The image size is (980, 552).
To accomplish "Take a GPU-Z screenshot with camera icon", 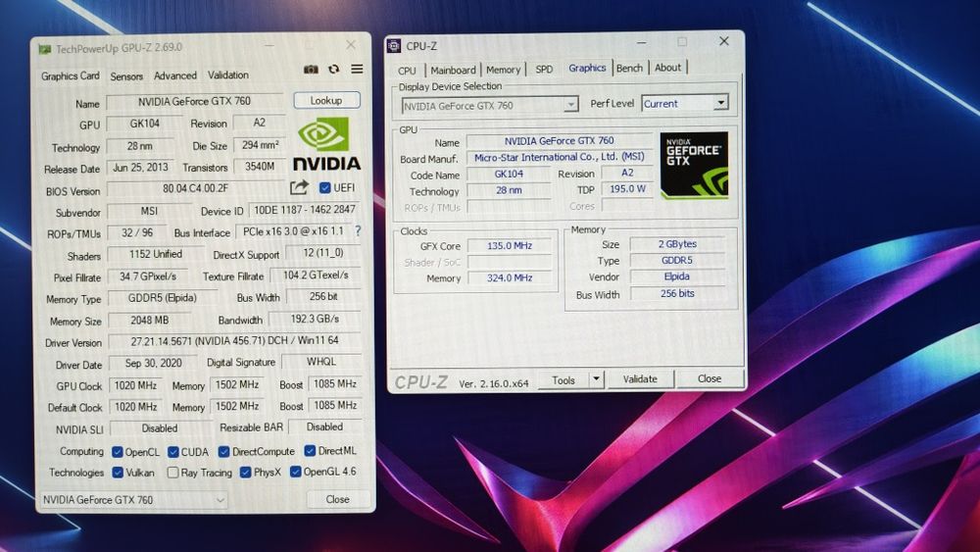I will pyautogui.click(x=311, y=70).
